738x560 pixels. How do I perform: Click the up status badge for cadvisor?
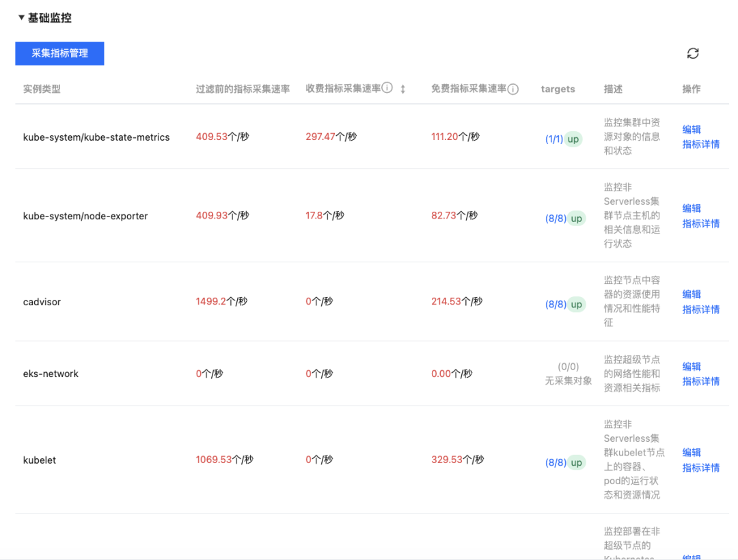pos(577,304)
